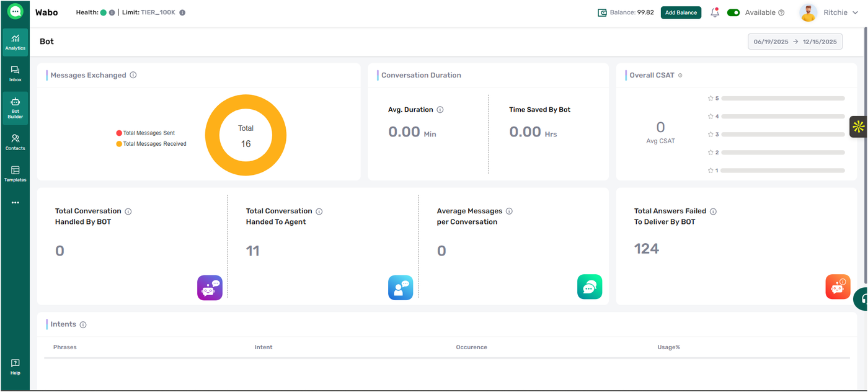Click the 5-star rating bar
868x392 pixels.
[783, 98]
